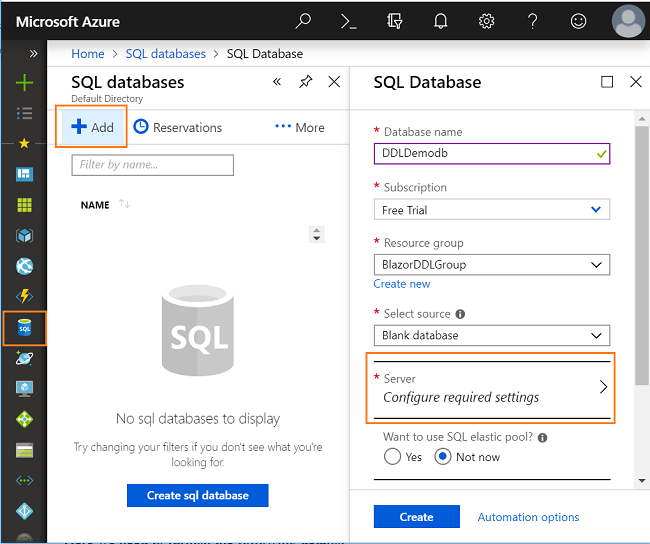The width and height of the screenshot is (650, 544).
Task: Click the green Create a resource plus icon
Action: coord(24,83)
